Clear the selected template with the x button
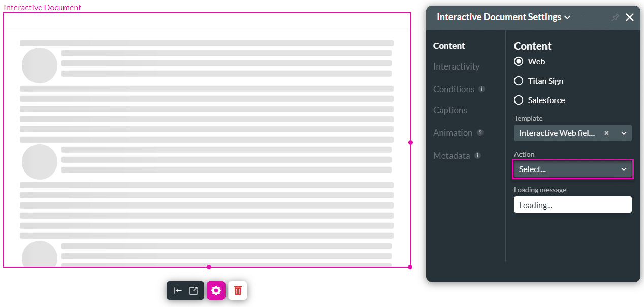Image resolution: width=644 pixels, height=307 pixels. 606,133
